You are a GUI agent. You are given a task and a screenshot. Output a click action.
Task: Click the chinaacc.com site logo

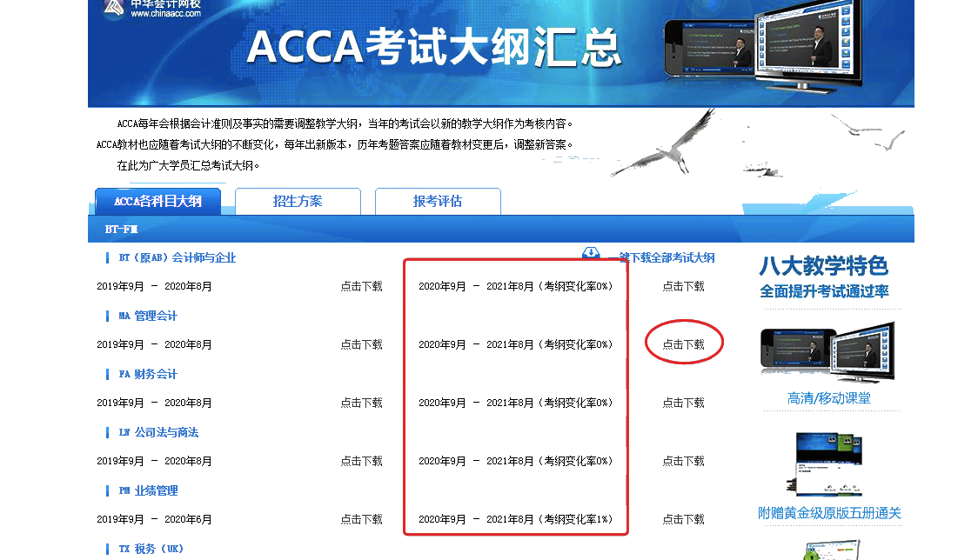[x=152, y=9]
